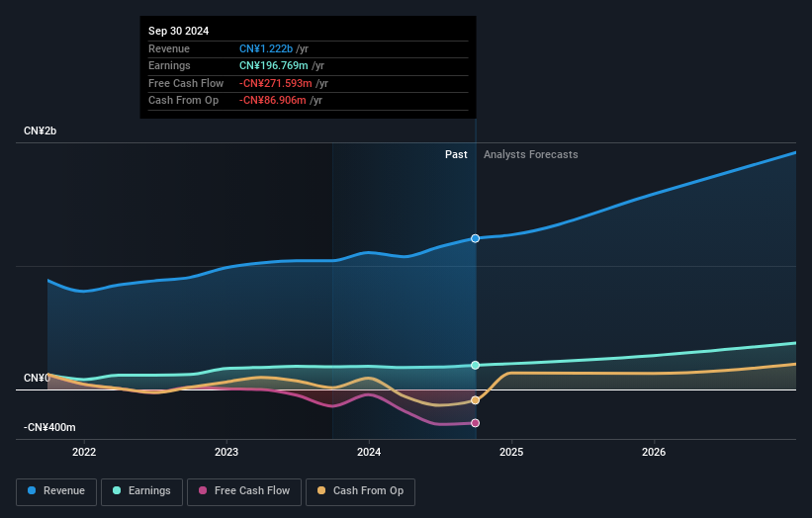Toggle the Revenue legend button

pyautogui.click(x=56, y=491)
